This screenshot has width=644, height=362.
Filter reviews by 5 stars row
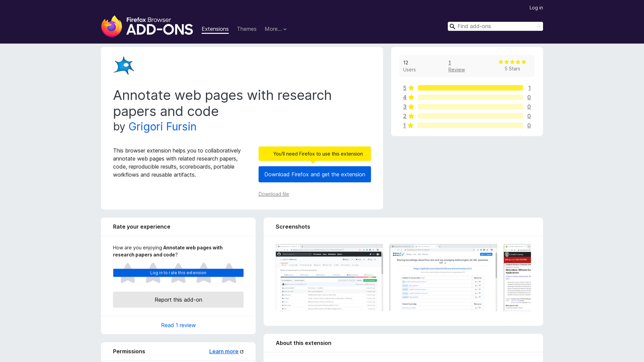467,88
